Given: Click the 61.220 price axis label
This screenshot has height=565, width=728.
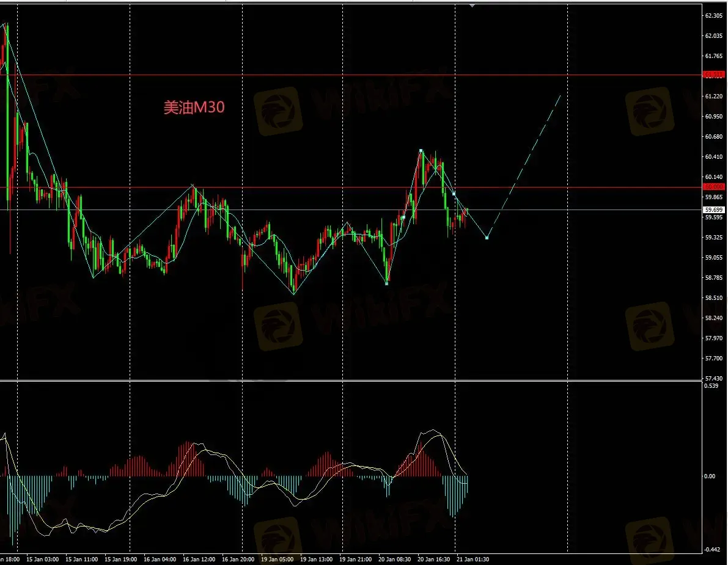Looking at the screenshot, I should coord(713,96).
